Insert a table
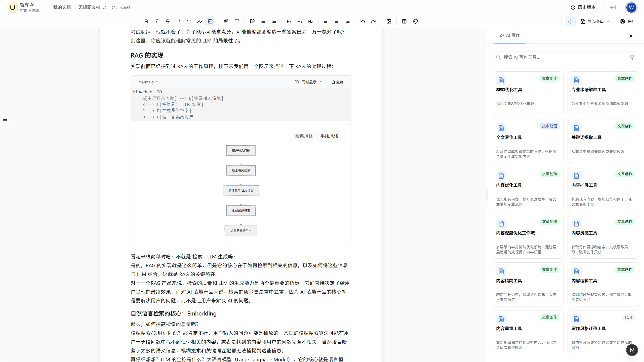 (404, 21)
